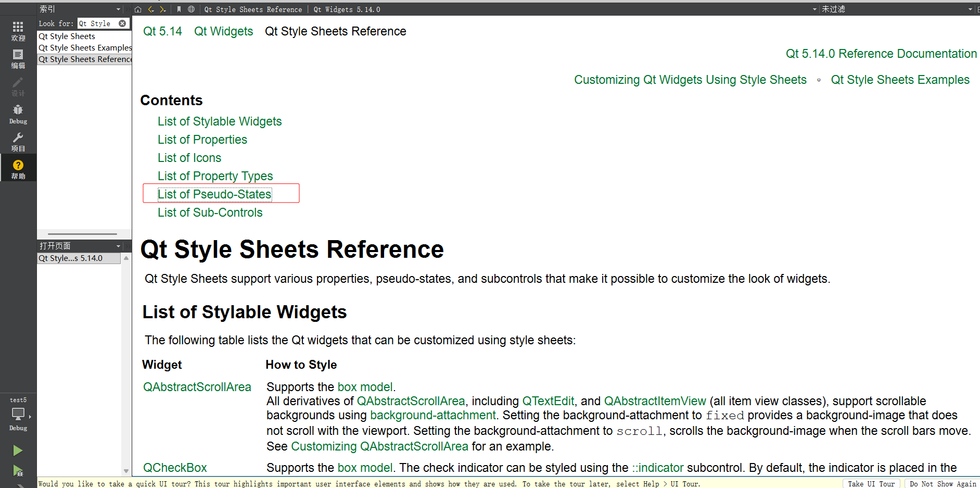This screenshot has height=488, width=980.
Task: Open QCheckBox widget link in table
Action: 175,468
